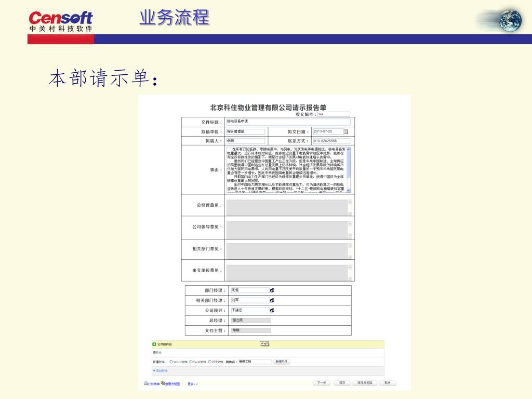Click the 取消 button

(388, 383)
